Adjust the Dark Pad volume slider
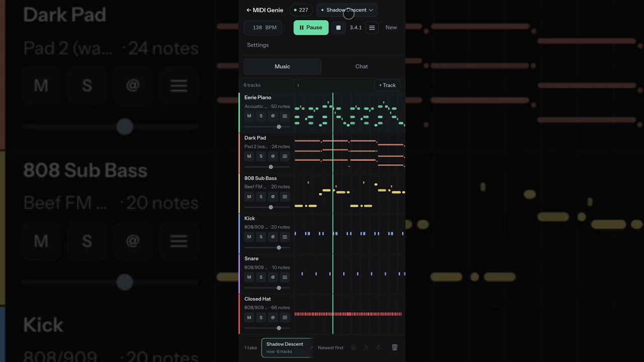This screenshot has height=362, width=644. pos(267,167)
